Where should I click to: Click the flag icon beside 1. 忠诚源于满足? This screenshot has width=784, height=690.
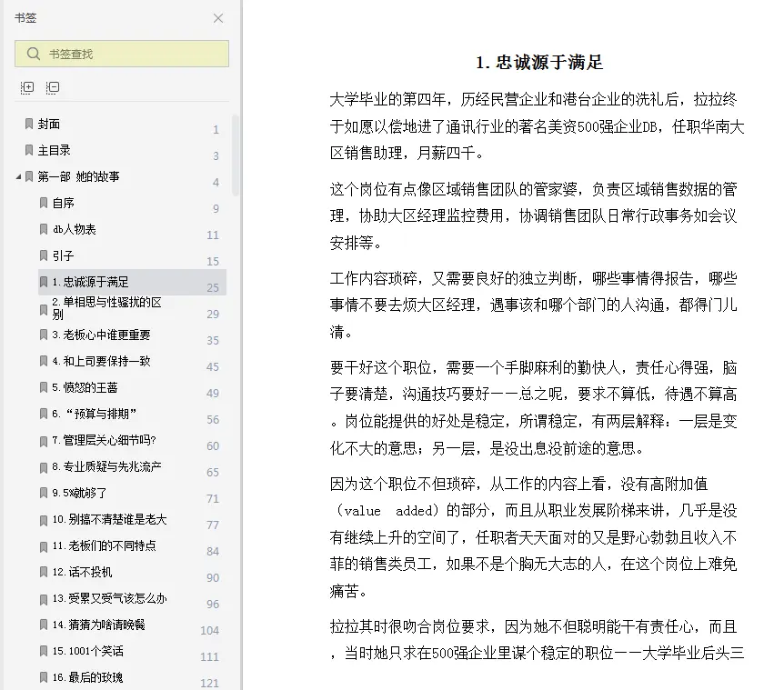[x=44, y=282]
